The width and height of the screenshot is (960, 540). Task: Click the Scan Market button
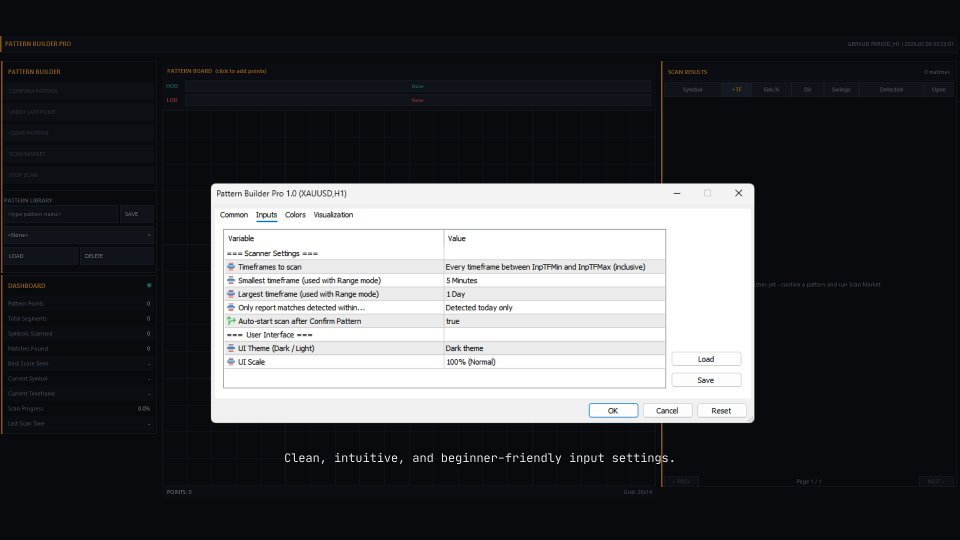click(x=79, y=154)
